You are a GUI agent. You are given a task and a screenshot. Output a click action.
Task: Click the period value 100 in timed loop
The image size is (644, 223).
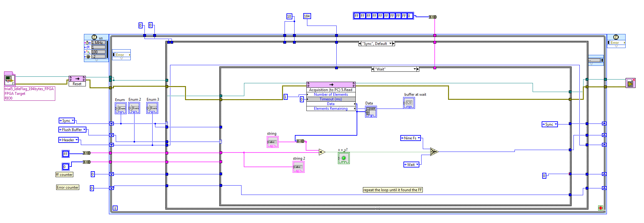point(99,52)
